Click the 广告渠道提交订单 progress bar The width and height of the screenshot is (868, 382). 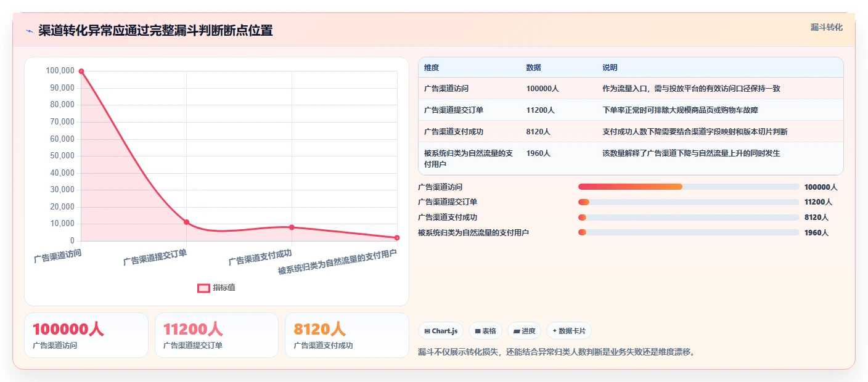pos(689,202)
